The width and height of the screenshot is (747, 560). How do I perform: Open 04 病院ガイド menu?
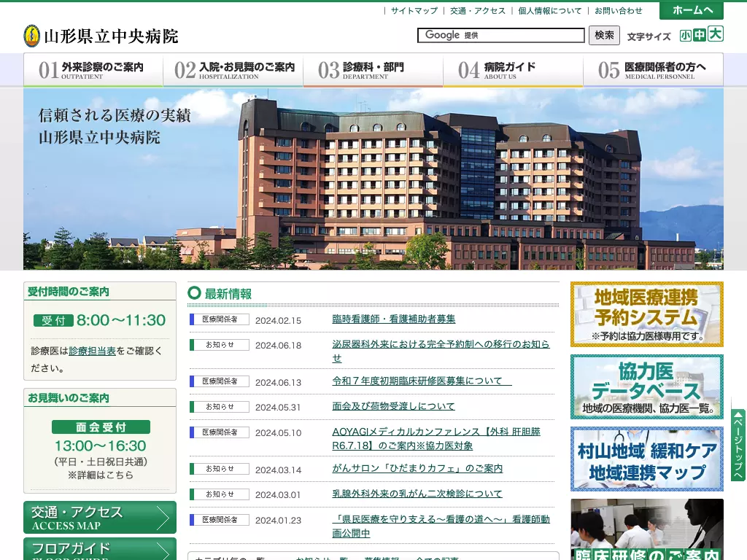(x=513, y=70)
